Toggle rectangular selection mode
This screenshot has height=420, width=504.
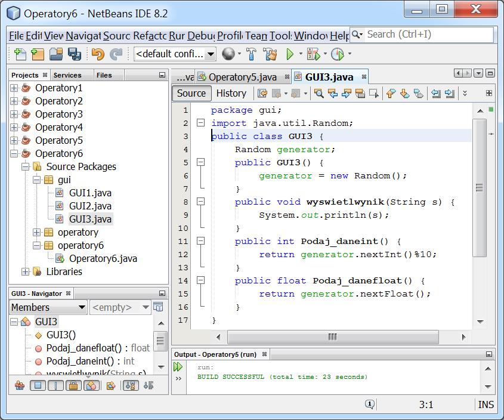tap(374, 93)
